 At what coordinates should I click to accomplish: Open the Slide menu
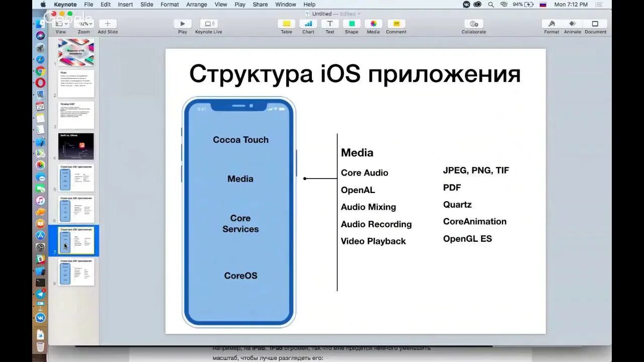pyautogui.click(x=147, y=5)
